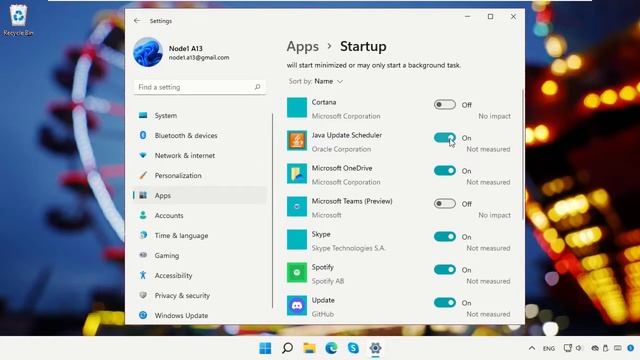The width and height of the screenshot is (640, 360).
Task: Turn on Cortana startup toggle
Action: 444,105
